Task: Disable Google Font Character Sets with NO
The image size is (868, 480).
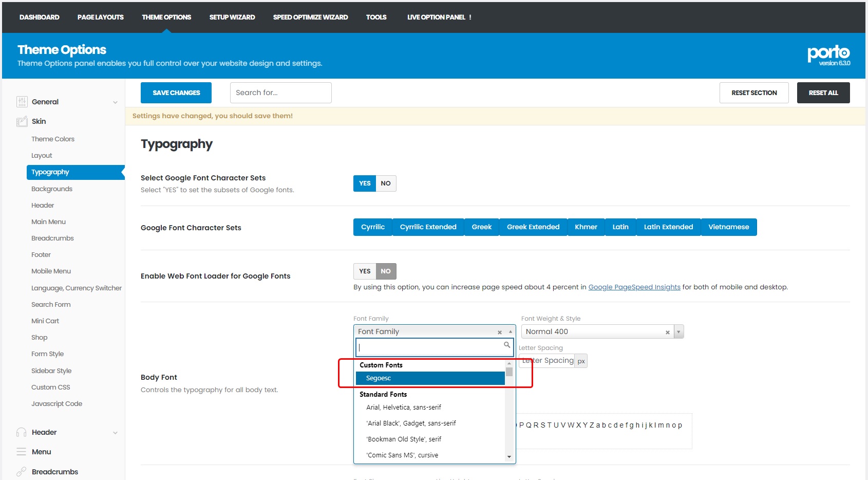Action: pyautogui.click(x=386, y=183)
